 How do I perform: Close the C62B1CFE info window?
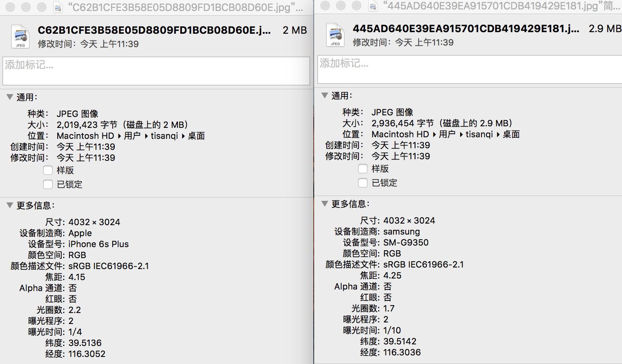pyautogui.click(x=10, y=7)
